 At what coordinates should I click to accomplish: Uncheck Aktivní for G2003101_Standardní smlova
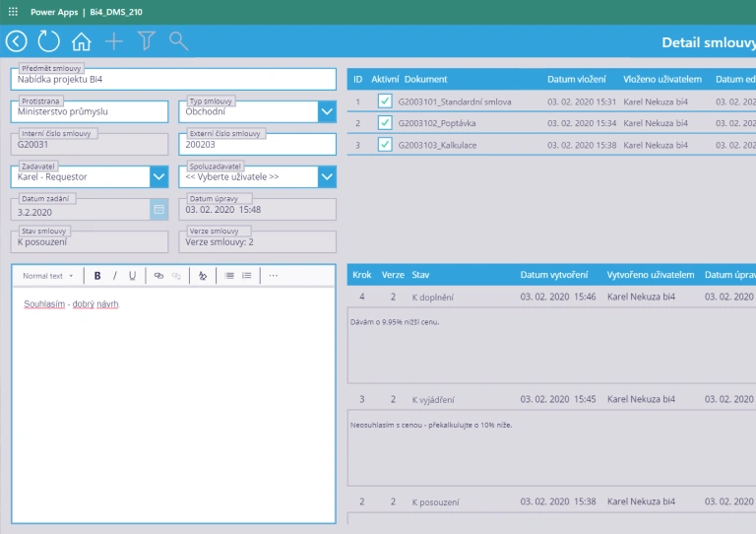pos(385,101)
